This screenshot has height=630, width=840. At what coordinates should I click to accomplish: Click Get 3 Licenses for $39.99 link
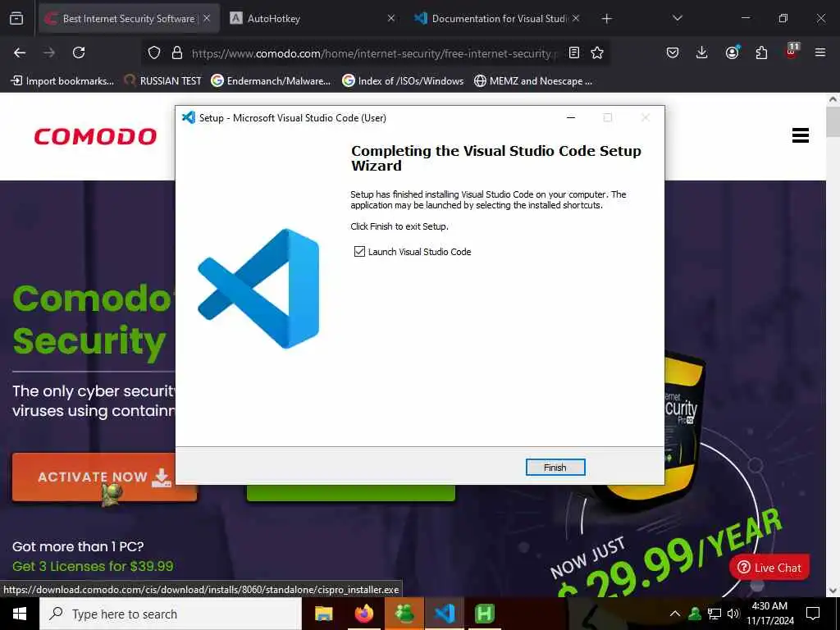point(93,566)
